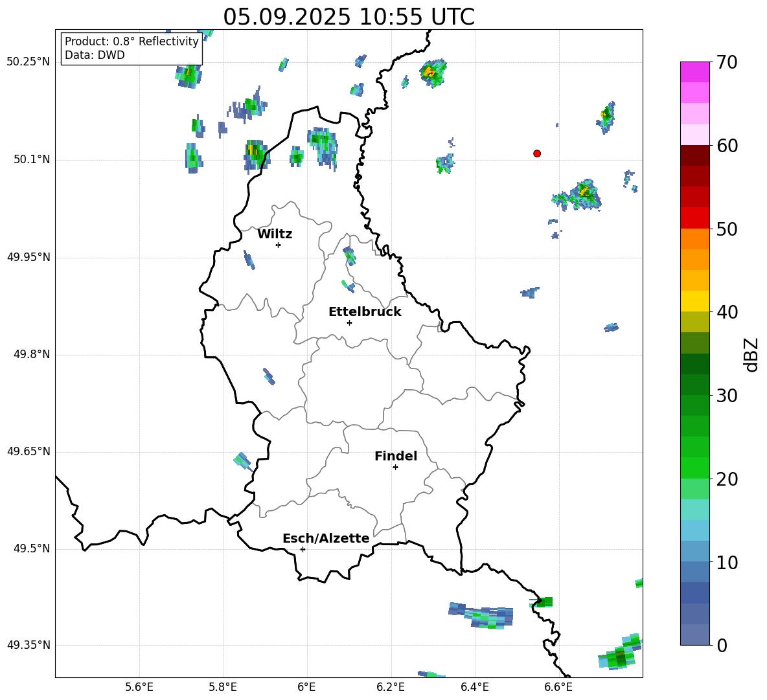The width and height of the screenshot is (767, 700).
Task: Click the Wiltz station cross marker
Action: pos(278,245)
